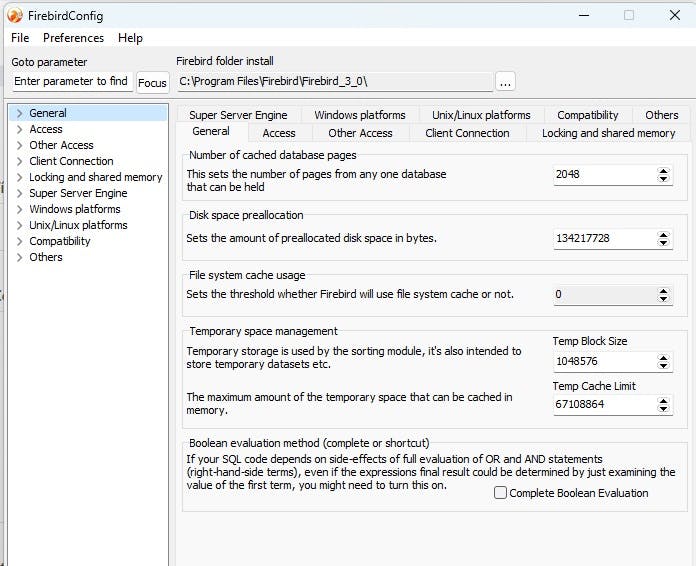Screen dimensions: 696x566
Task: Expand the Super Server Engine tree chevron
Action: coord(20,193)
